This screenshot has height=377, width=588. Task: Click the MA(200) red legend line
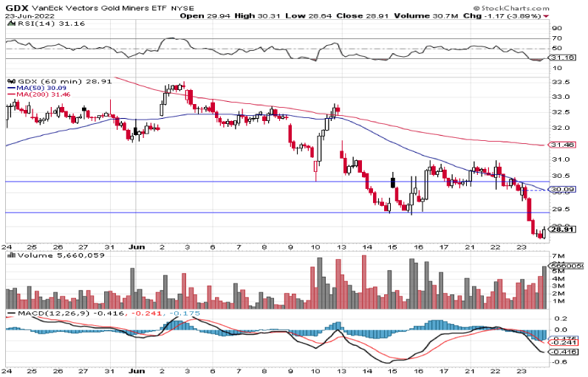point(13,94)
